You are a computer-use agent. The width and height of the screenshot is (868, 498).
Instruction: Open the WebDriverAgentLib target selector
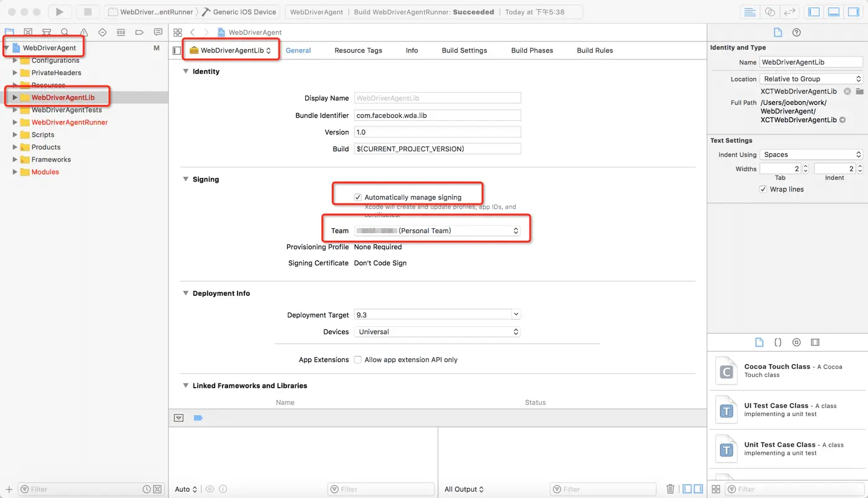[x=231, y=50]
